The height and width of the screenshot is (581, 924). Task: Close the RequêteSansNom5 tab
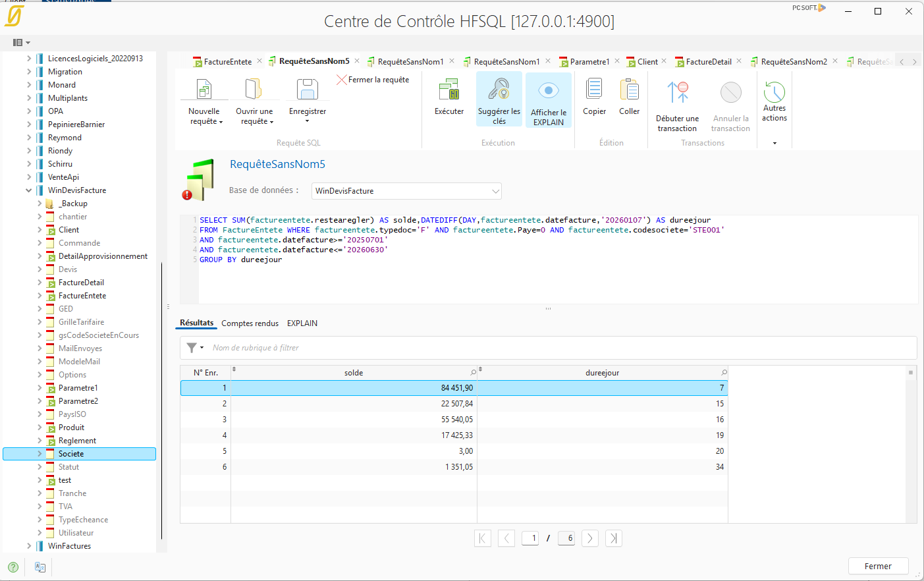pos(357,61)
